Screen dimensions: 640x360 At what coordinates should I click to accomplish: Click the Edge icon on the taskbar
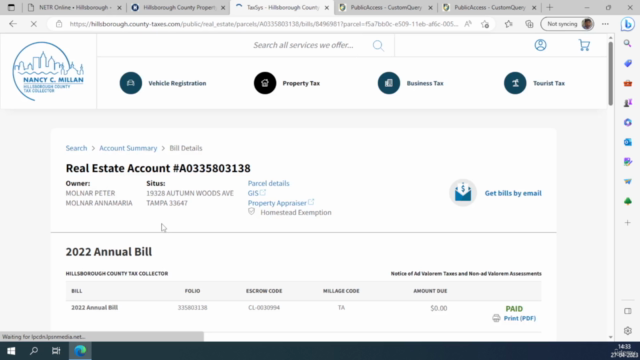[x=80, y=351]
